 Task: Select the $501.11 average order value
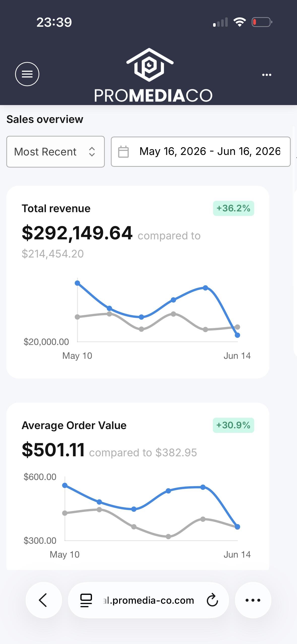(53, 450)
